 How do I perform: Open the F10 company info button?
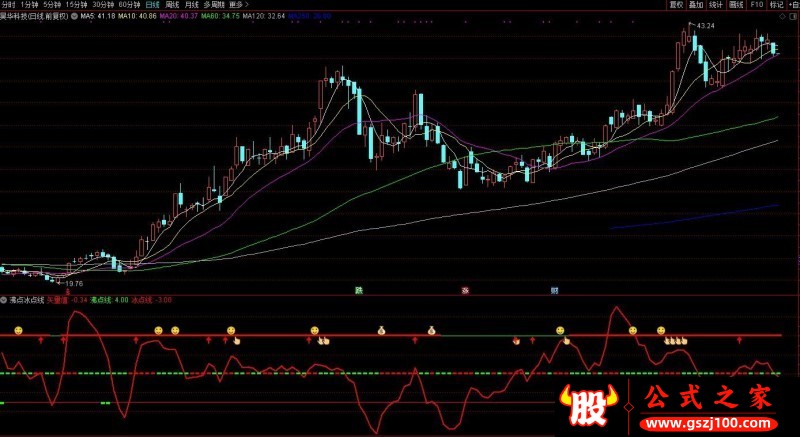(757, 5)
